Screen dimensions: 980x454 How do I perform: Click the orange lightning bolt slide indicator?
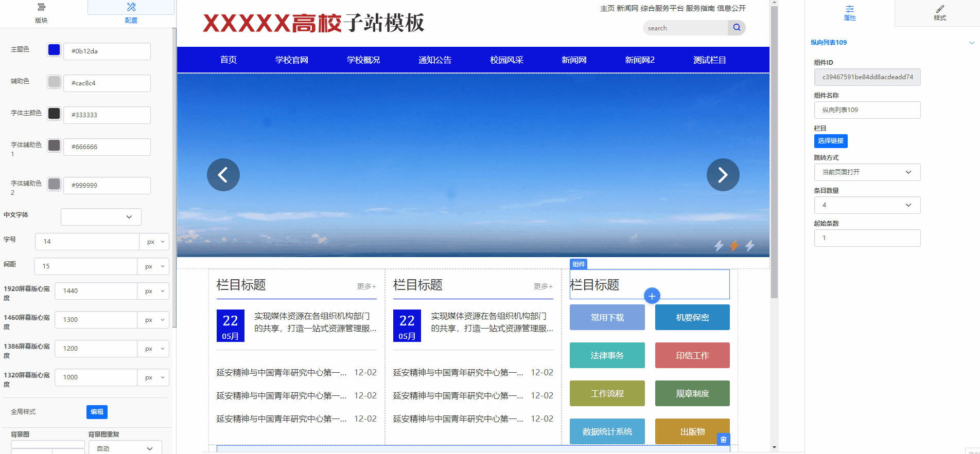coord(734,246)
